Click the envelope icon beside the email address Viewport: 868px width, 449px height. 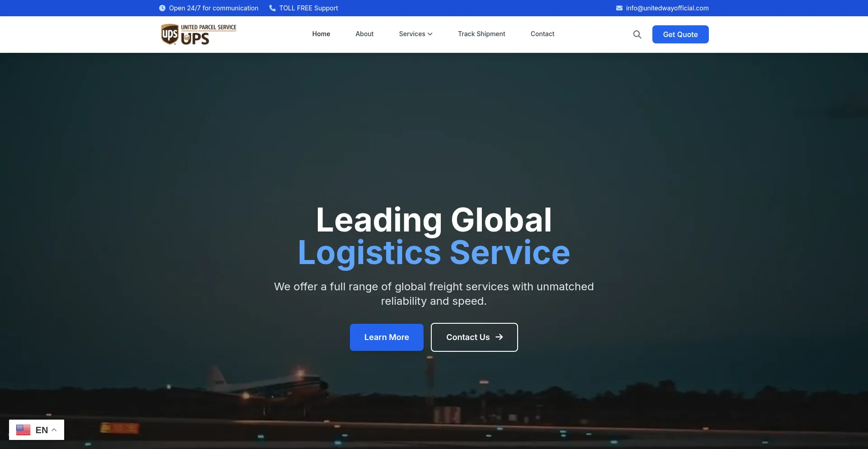tap(619, 8)
